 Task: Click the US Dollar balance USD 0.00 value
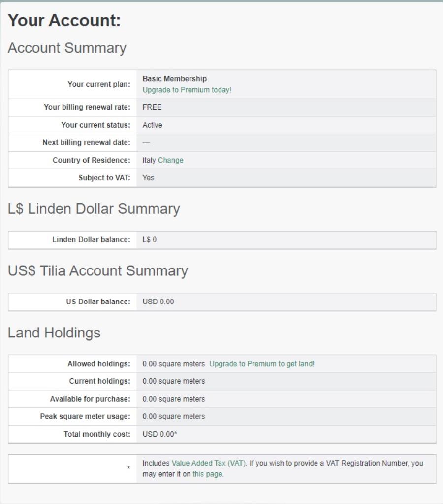click(x=158, y=302)
